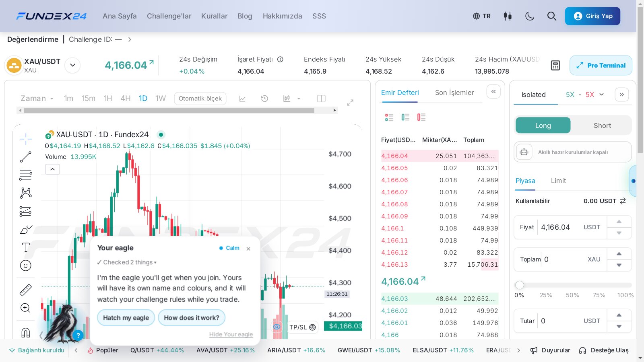Show only sell orders in order book
Viewport: 644px width, 362px height.
[421, 117]
